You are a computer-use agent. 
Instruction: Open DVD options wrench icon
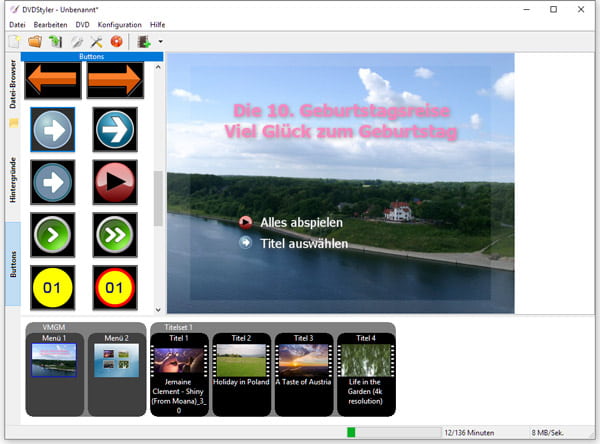[97, 42]
